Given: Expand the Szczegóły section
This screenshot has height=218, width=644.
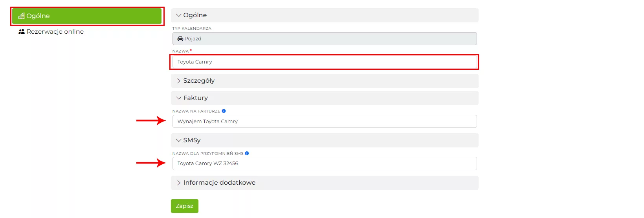Looking at the screenshot, I should [179, 81].
